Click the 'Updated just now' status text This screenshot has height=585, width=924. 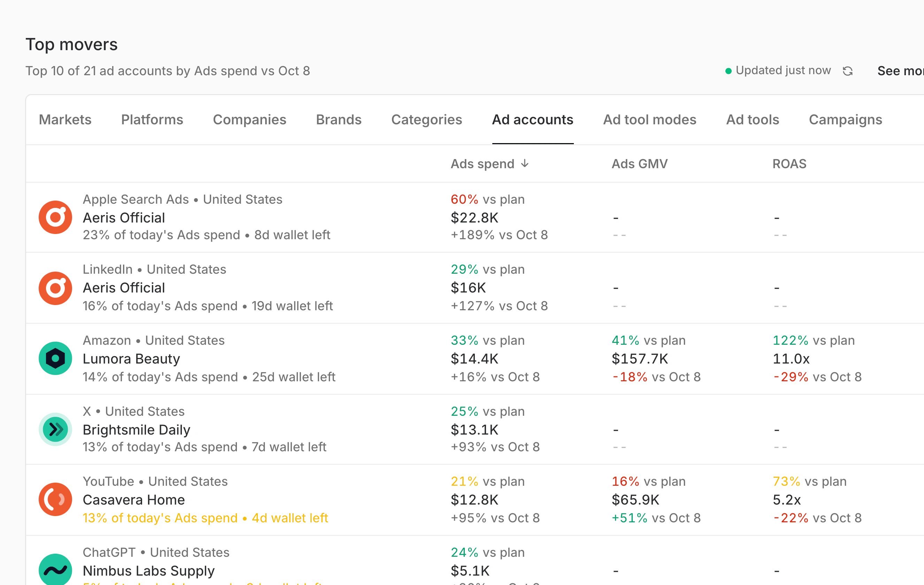point(783,71)
